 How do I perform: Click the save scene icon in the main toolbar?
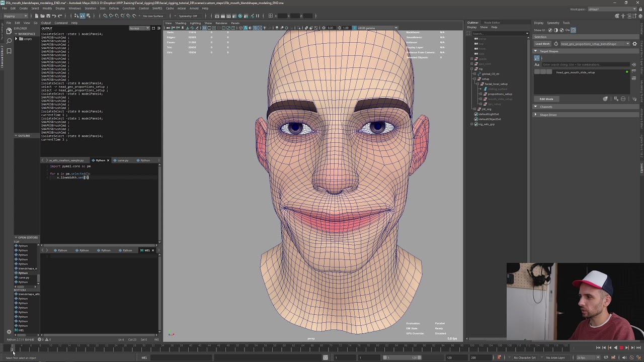48,16
